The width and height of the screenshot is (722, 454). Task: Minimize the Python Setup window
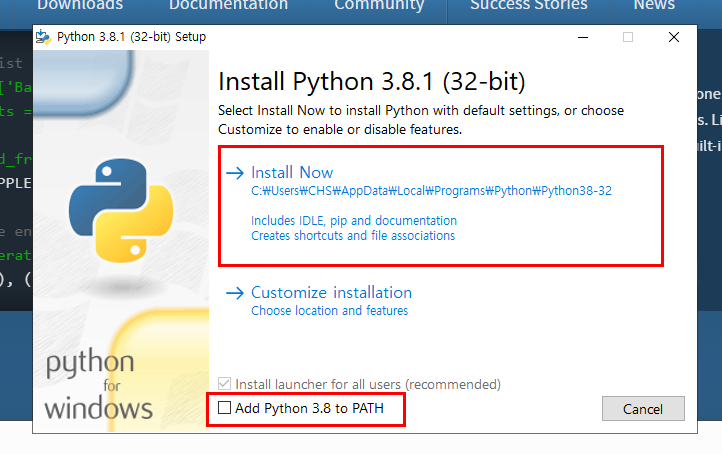pyautogui.click(x=583, y=37)
